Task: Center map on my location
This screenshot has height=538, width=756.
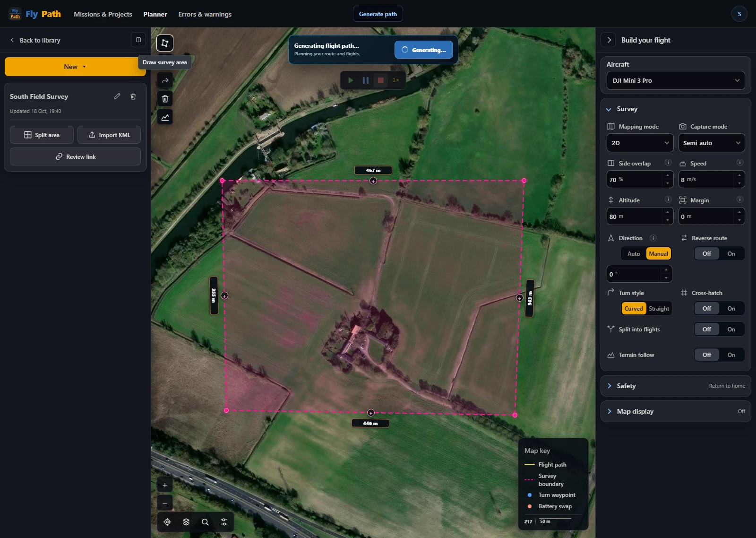Action: click(167, 522)
